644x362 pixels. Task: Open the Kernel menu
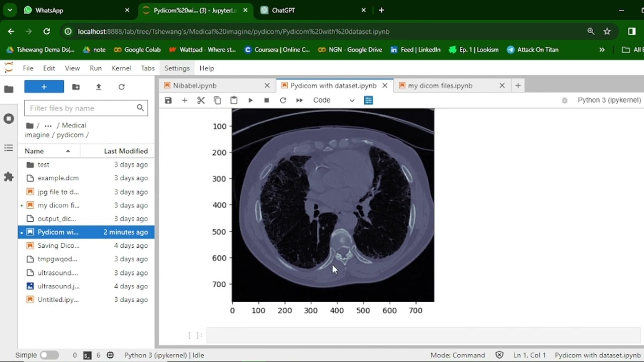click(121, 68)
